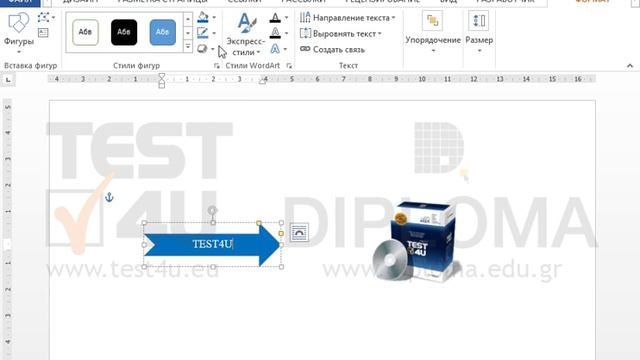Collapse the ribbon with the chevron
The height and width of the screenshot is (360, 640).
[630, 66]
